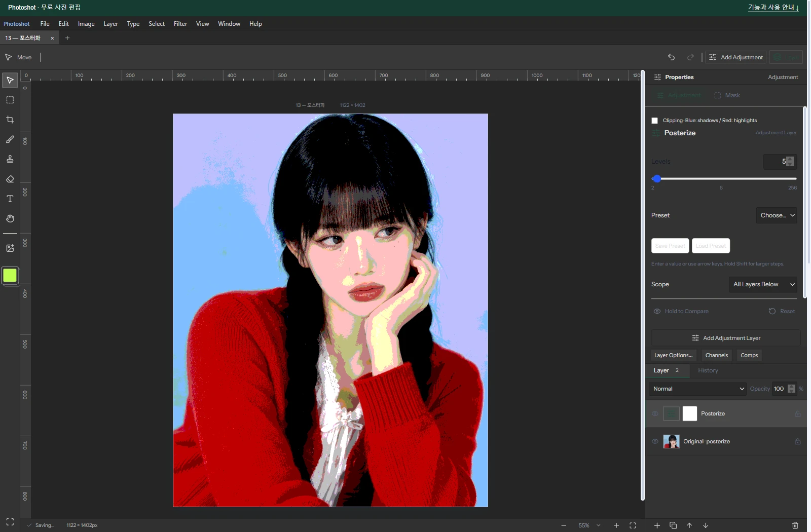Toggle lock on the Original·posterize layer
This screenshot has height=532, width=811.
[797, 441]
